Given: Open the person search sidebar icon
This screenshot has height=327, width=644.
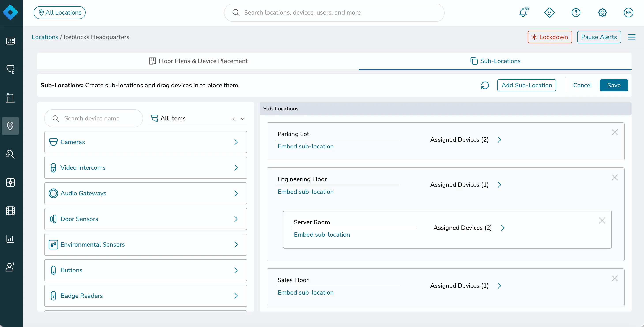Looking at the screenshot, I should [x=10, y=154].
